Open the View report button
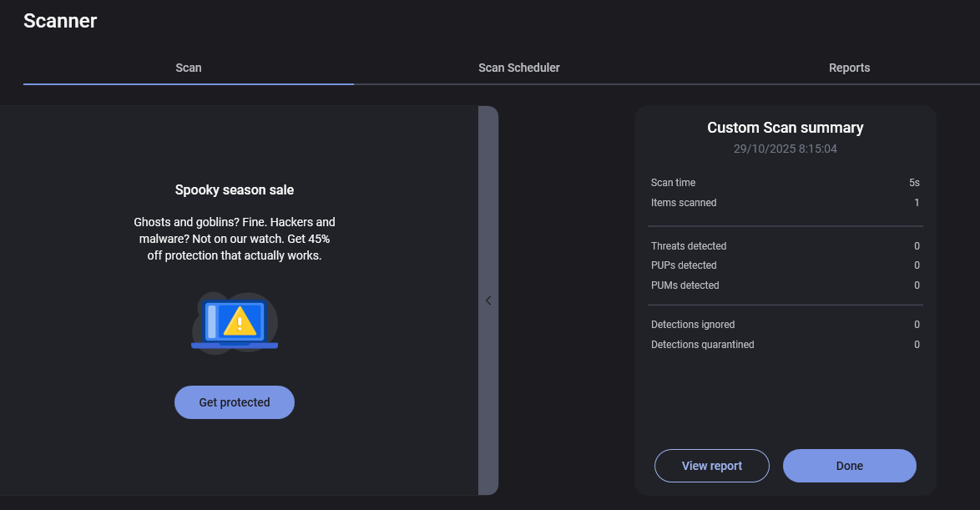 712,466
